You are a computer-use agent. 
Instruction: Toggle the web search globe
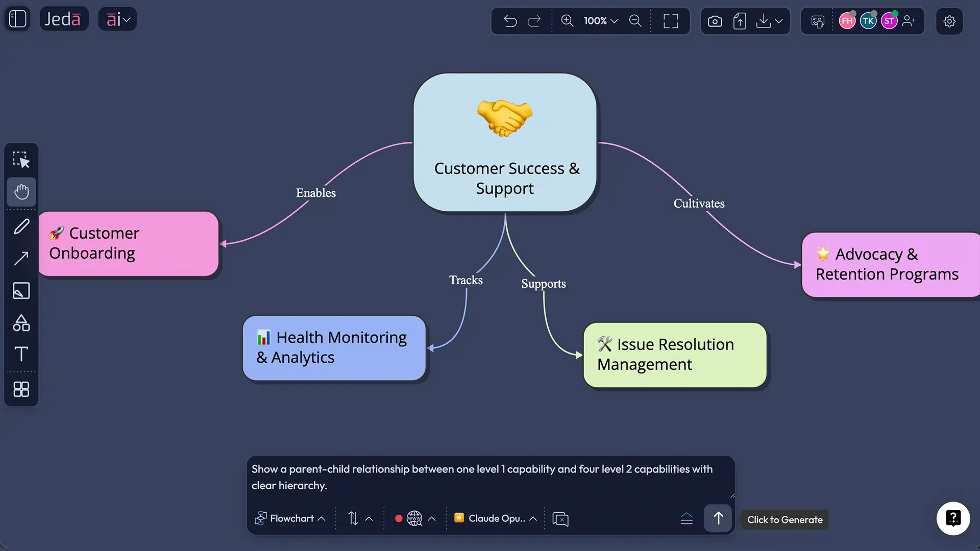click(x=414, y=518)
